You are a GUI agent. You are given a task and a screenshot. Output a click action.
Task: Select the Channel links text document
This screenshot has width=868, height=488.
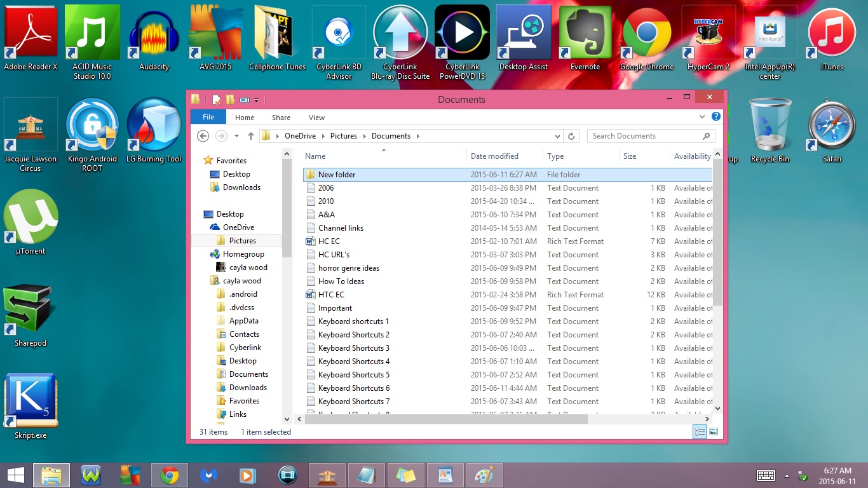tap(508, 228)
